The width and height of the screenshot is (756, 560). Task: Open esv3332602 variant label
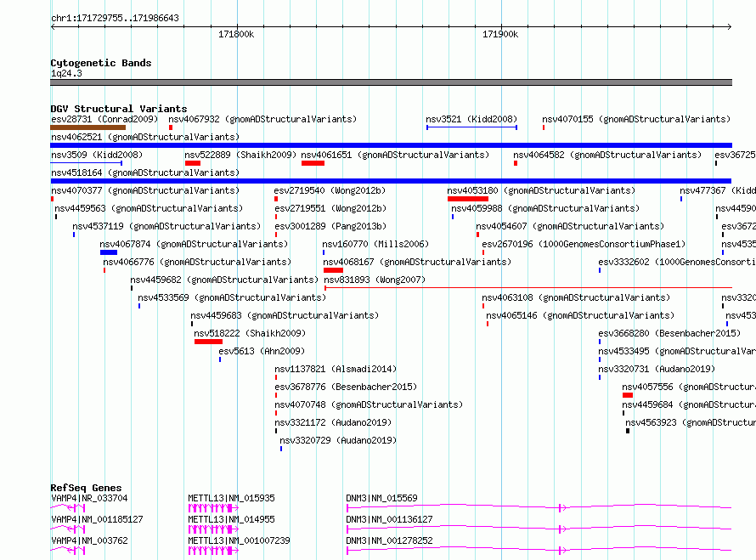pos(677,262)
